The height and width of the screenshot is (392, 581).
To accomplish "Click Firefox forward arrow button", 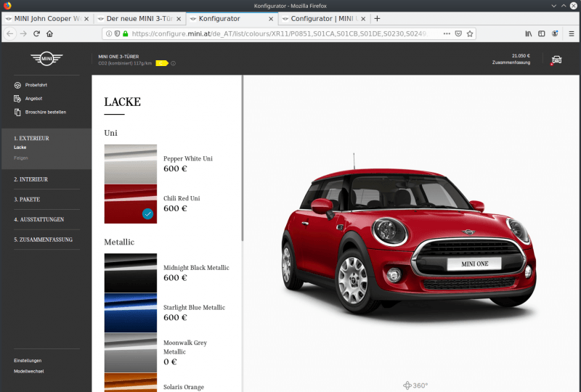I will coord(23,33).
